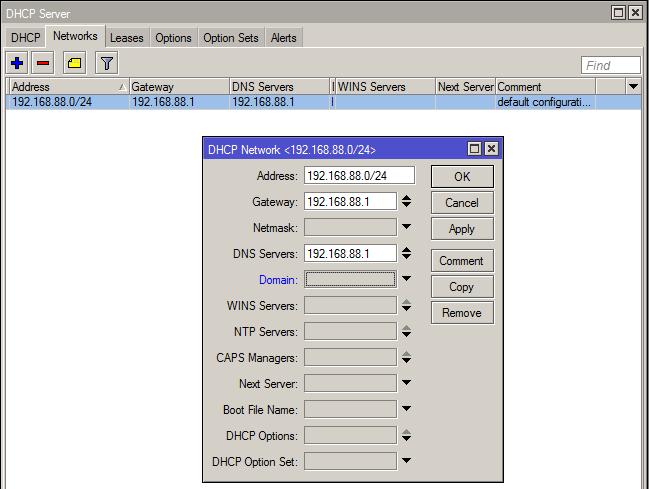Toggle the Gateway field up/down arrows
The height and width of the screenshot is (489, 649).
coord(406,202)
